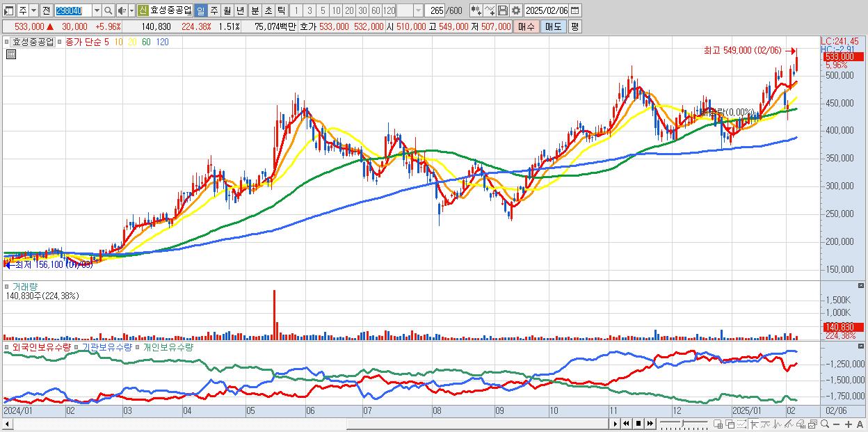The image size is (868, 432).
Task: Switch to the 초 second period
Action: (268, 11)
